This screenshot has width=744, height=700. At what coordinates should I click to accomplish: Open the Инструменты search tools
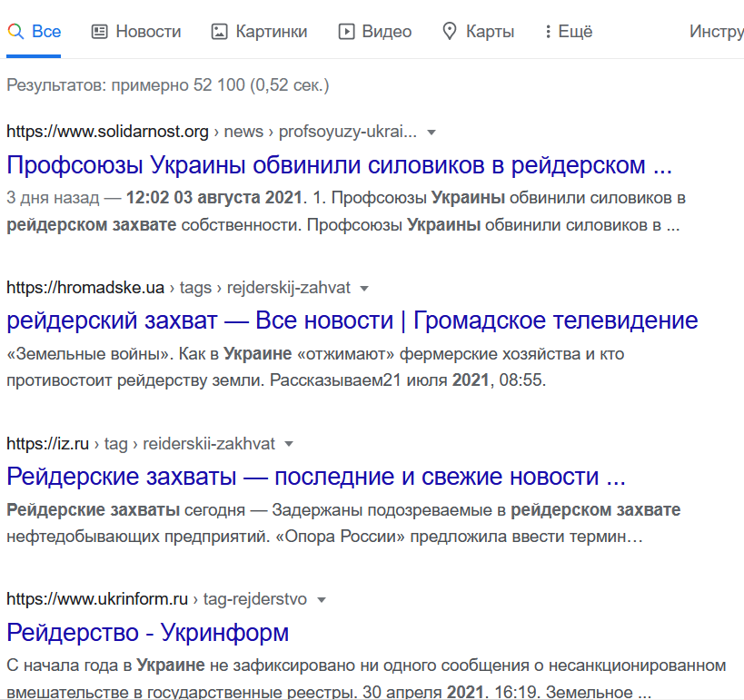click(x=717, y=31)
